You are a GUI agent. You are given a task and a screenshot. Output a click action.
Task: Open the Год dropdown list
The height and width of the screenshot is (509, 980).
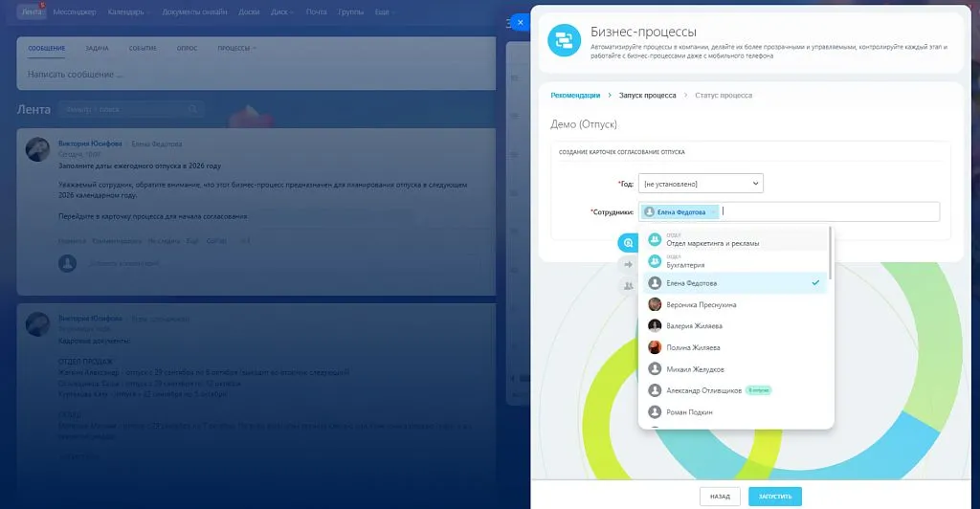pos(701,184)
